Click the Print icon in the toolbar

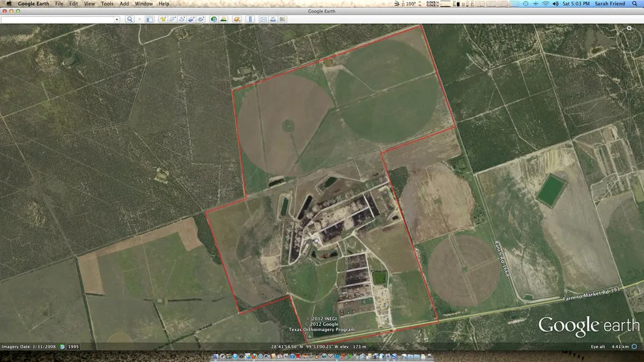[273, 19]
